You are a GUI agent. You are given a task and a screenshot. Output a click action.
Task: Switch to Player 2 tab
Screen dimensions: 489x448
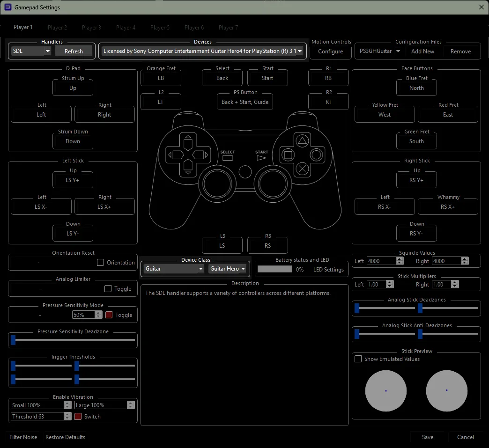tap(58, 28)
